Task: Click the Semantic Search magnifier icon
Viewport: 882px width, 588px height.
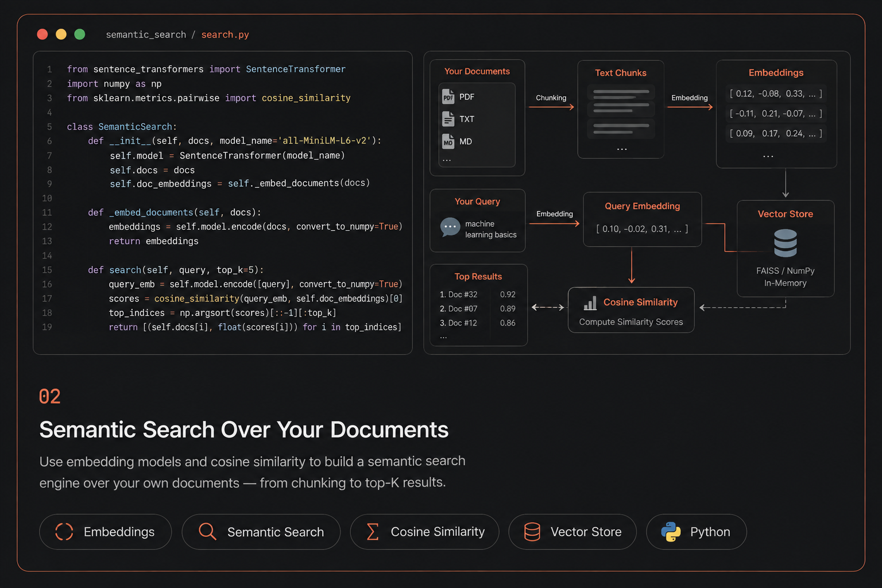Action: click(x=207, y=532)
